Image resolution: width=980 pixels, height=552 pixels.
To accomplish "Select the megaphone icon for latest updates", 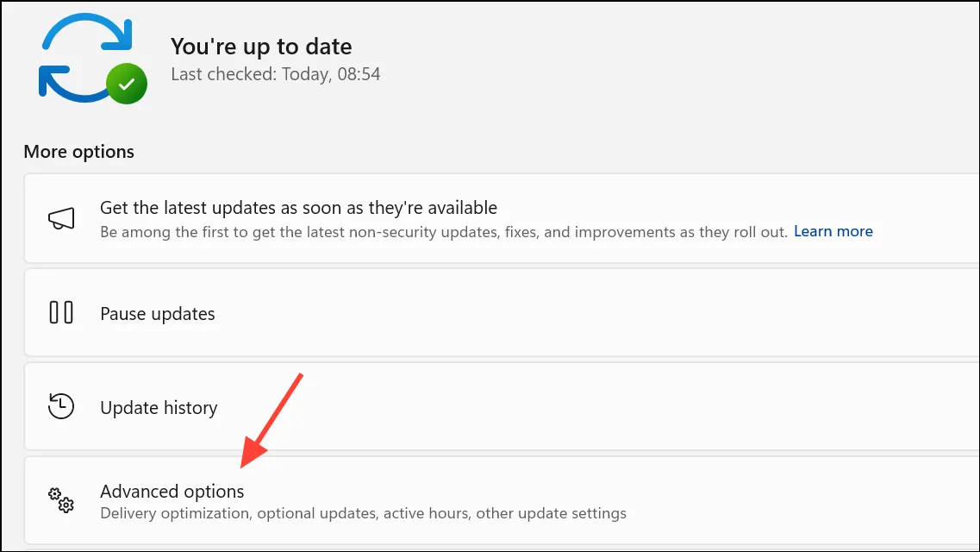I will [61, 219].
